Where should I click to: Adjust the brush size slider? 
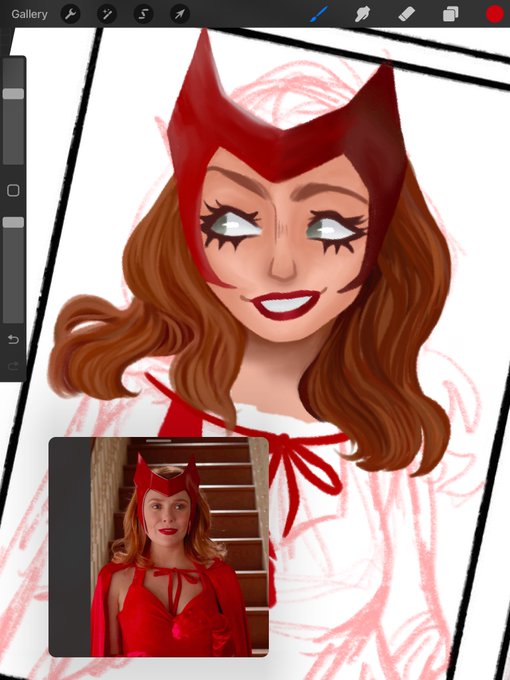click(x=13, y=111)
